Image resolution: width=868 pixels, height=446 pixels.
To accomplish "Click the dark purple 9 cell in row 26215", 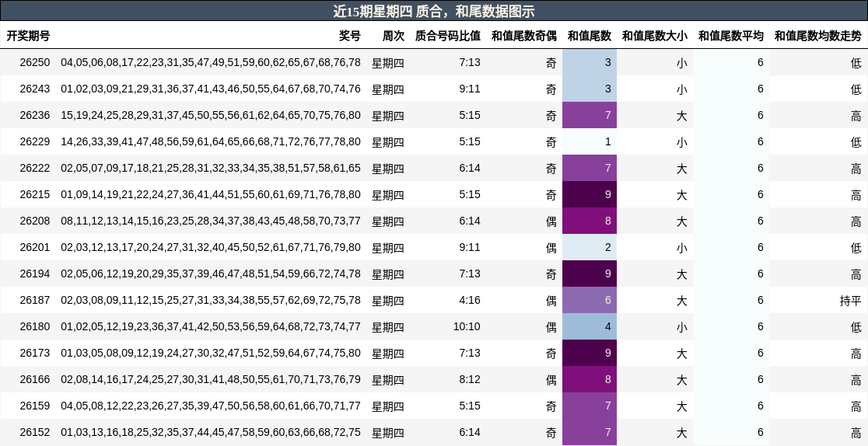I will point(590,195).
